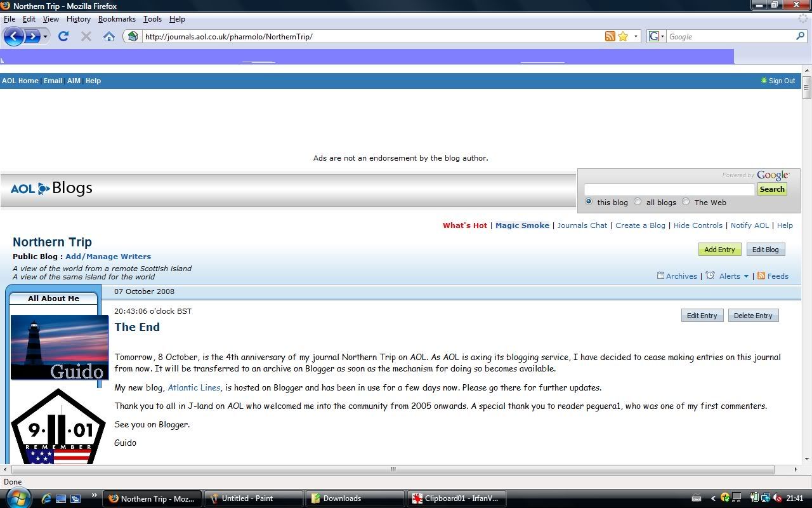Click Create a Blog link
Screen dimensions: 812x508
(x=640, y=225)
